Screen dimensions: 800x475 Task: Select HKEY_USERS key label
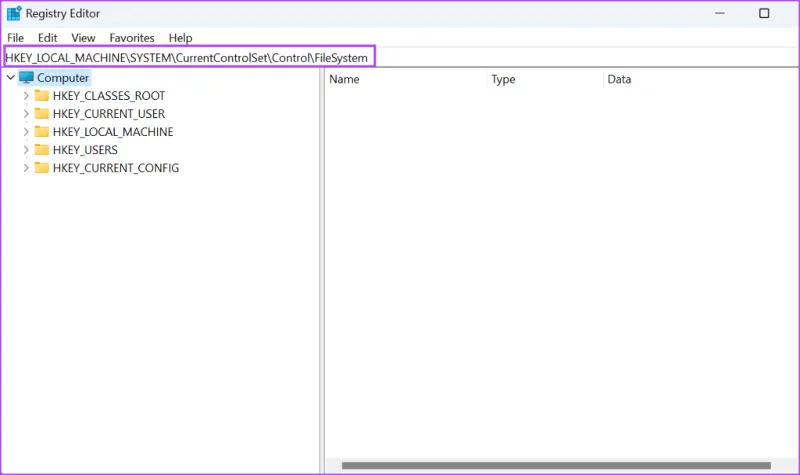coord(85,149)
